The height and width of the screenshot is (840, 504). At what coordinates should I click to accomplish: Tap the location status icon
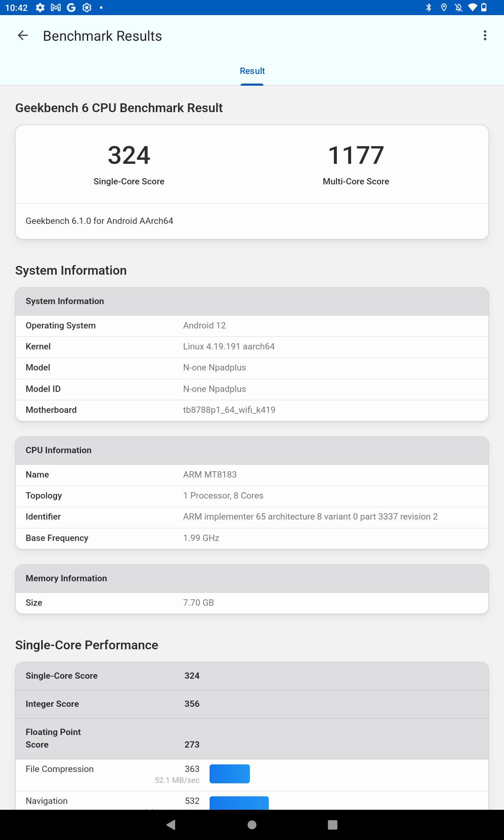444,8
